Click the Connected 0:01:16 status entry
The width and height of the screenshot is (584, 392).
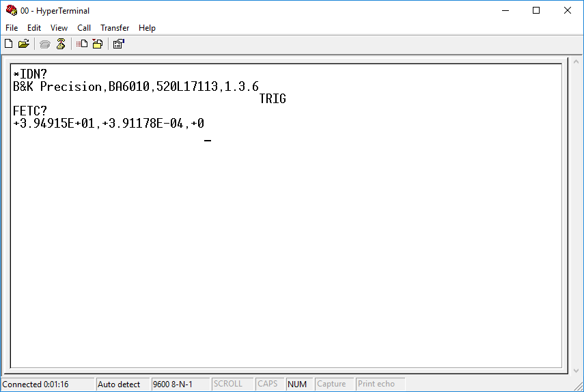48,384
